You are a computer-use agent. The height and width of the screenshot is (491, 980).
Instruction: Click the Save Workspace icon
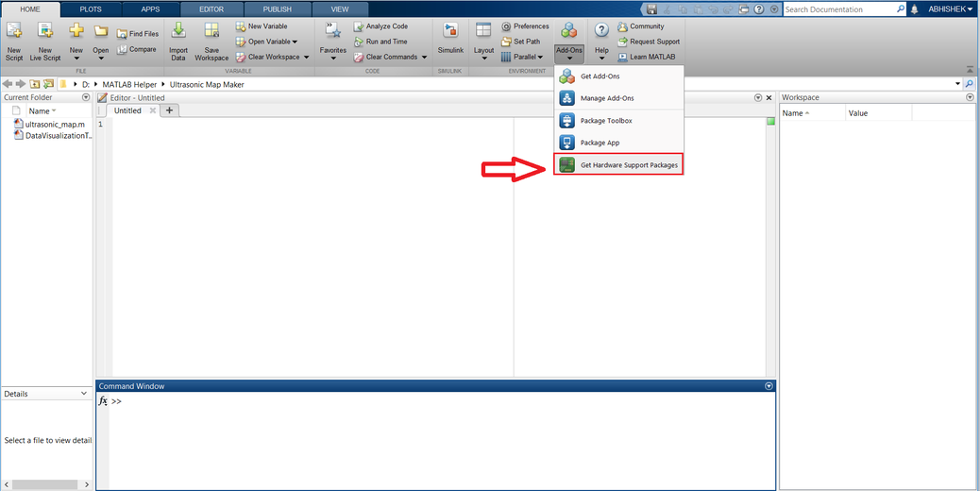pyautogui.click(x=211, y=32)
